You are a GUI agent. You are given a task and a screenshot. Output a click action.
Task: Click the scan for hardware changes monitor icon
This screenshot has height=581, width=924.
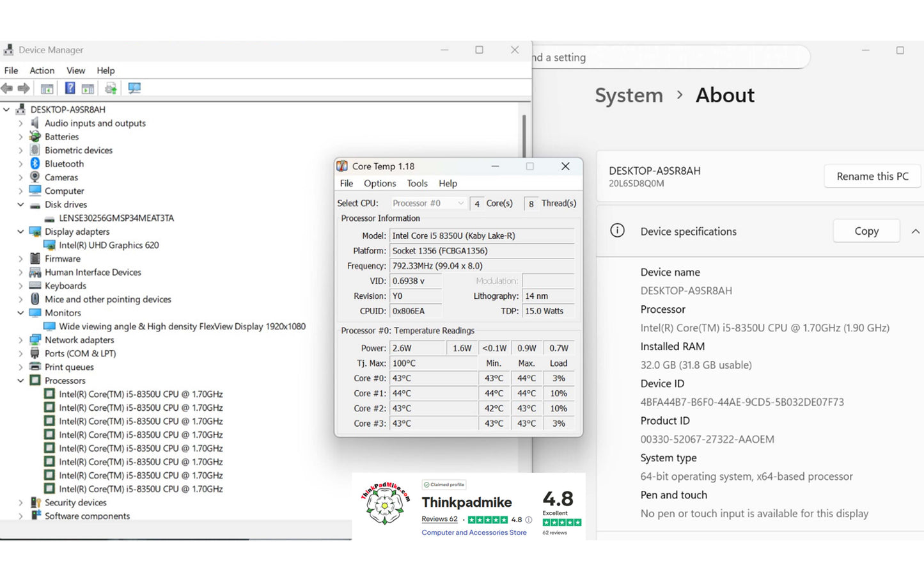click(x=134, y=88)
